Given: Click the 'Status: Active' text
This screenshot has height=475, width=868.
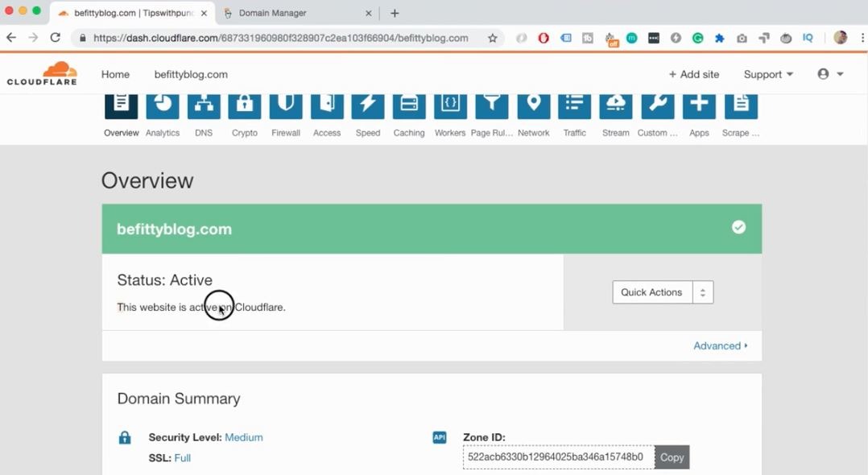Looking at the screenshot, I should coord(165,280).
